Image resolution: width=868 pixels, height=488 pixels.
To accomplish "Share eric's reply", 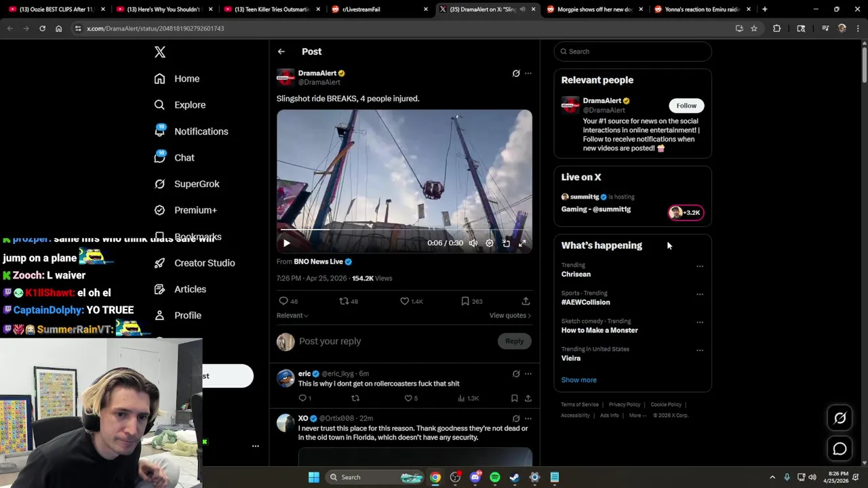I will point(528,399).
